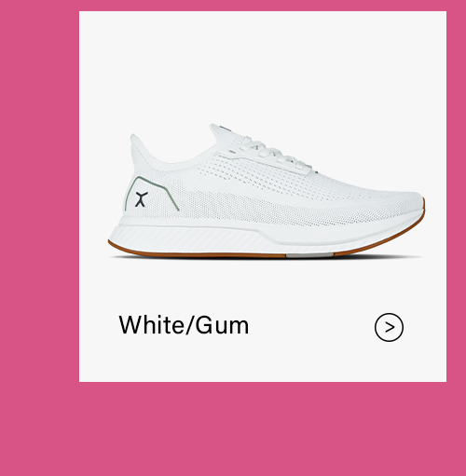
Task: Click the circled right arrow icon
Action: [x=389, y=327]
